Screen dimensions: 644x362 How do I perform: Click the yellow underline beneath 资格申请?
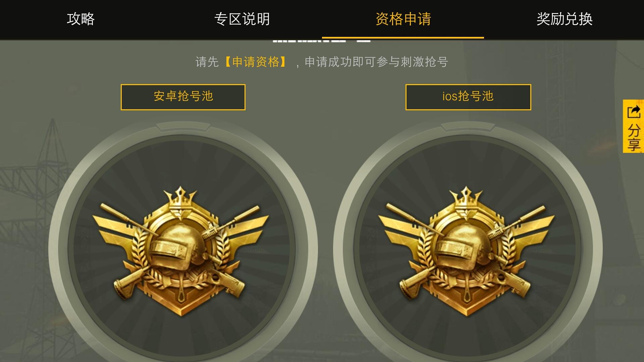[403, 38]
